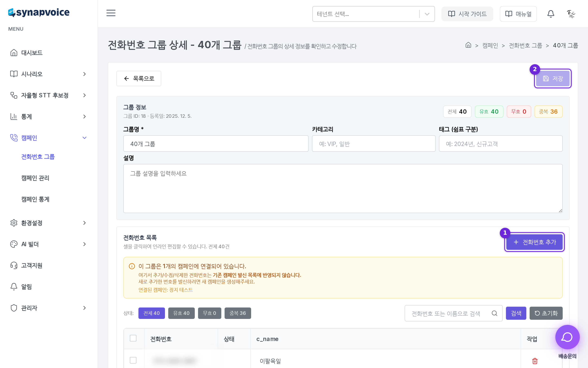Image resolution: width=588 pixels, height=368 pixels.
Task: Click the 유효 40 summary badge
Action: tap(489, 111)
